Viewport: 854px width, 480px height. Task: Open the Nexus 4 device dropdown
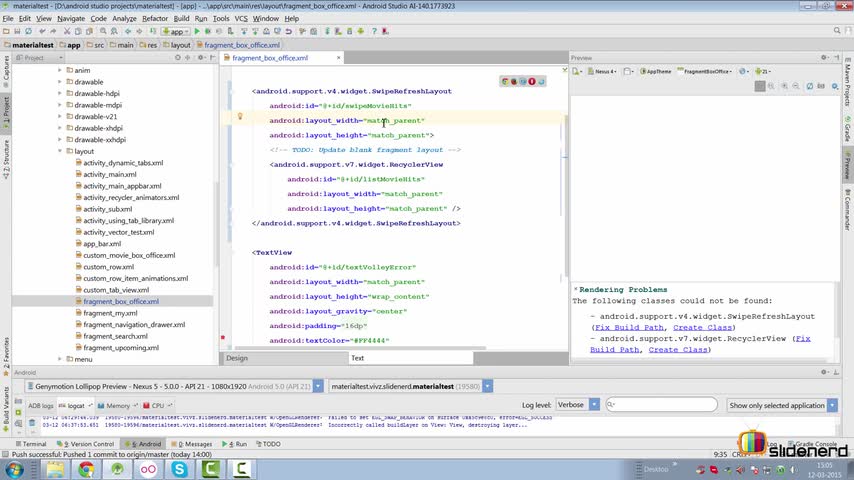tap(605, 72)
